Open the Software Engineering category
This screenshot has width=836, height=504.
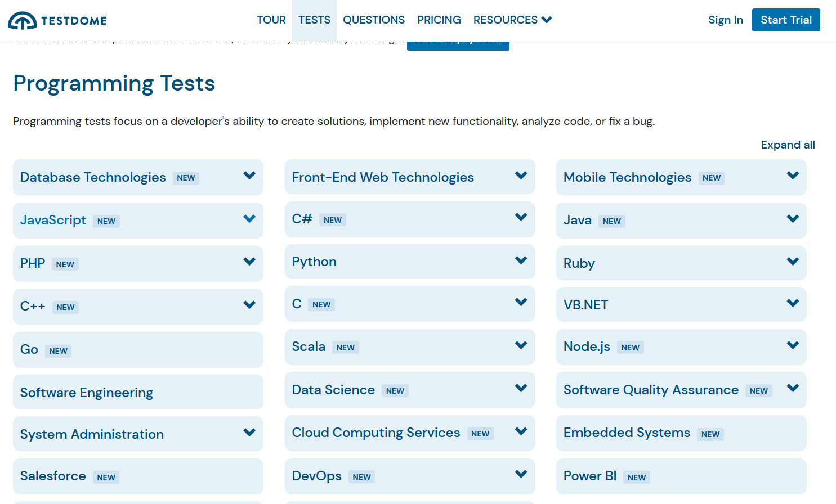138,392
